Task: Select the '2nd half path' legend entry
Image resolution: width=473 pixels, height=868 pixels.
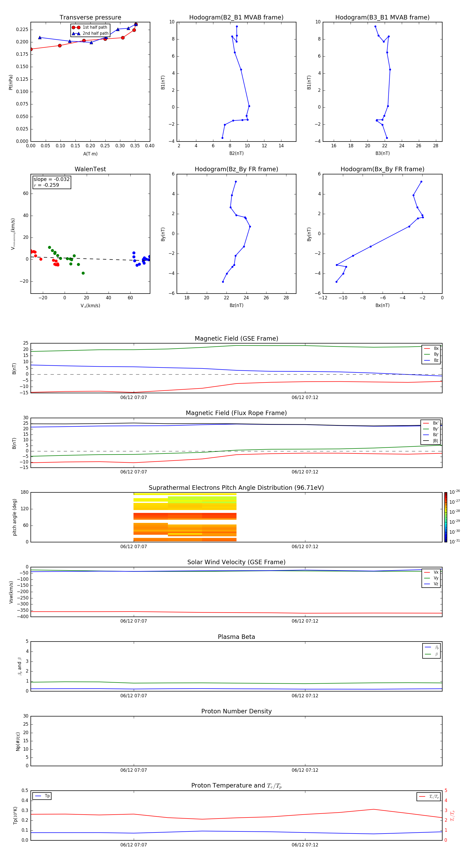Action: coord(90,33)
